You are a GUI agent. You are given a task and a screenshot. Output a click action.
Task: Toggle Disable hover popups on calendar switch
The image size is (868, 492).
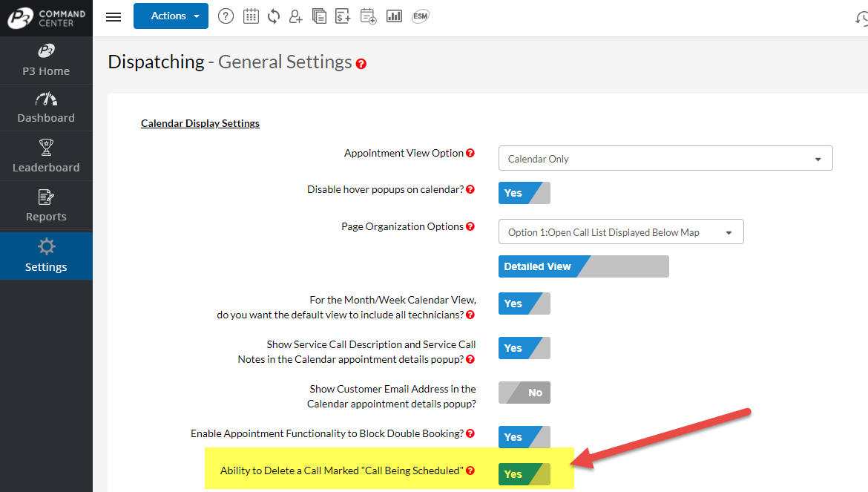click(524, 193)
